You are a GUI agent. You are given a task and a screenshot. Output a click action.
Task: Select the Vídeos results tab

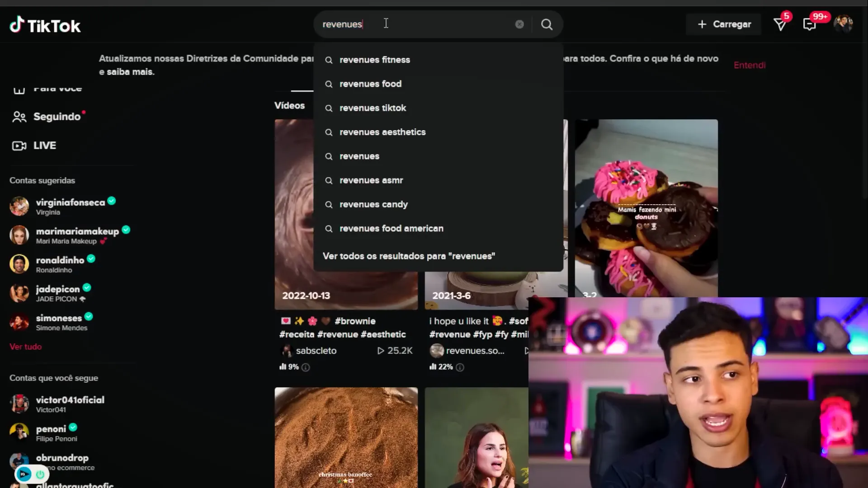[289, 105]
